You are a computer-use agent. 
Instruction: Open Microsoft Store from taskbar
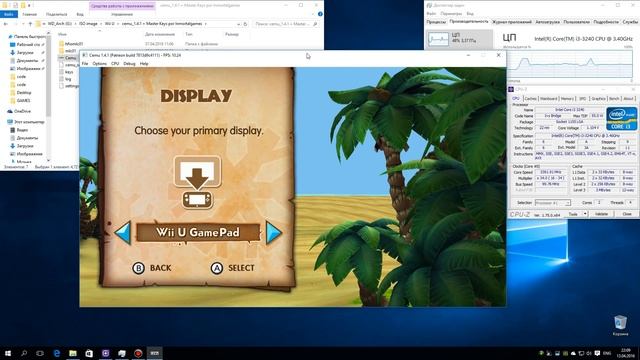pyautogui.click(x=89, y=353)
